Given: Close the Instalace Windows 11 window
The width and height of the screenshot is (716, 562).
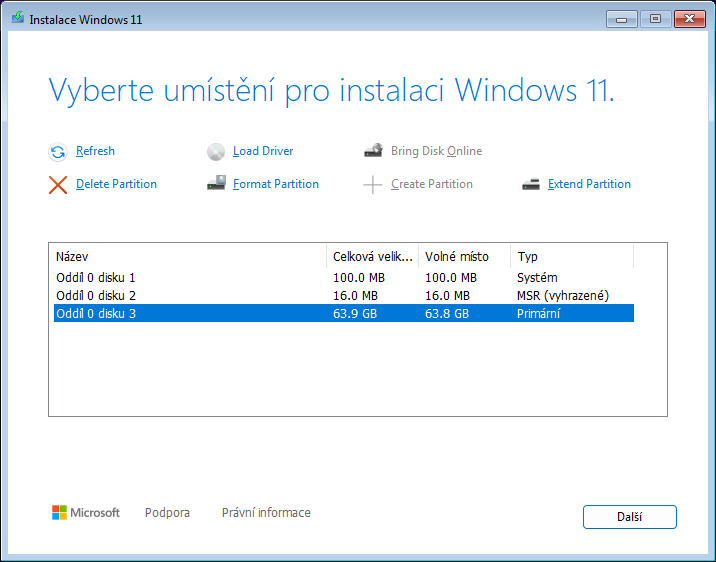Looking at the screenshot, I should (x=690, y=19).
